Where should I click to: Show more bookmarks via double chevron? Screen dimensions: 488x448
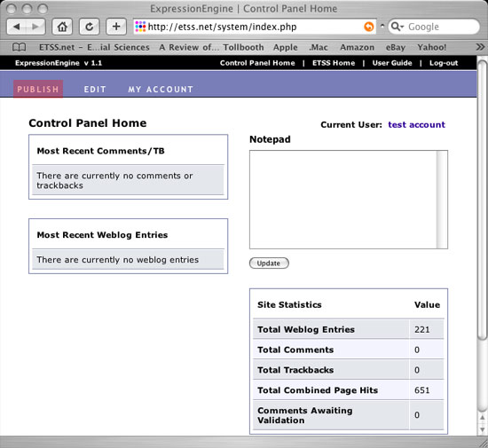[x=480, y=47]
